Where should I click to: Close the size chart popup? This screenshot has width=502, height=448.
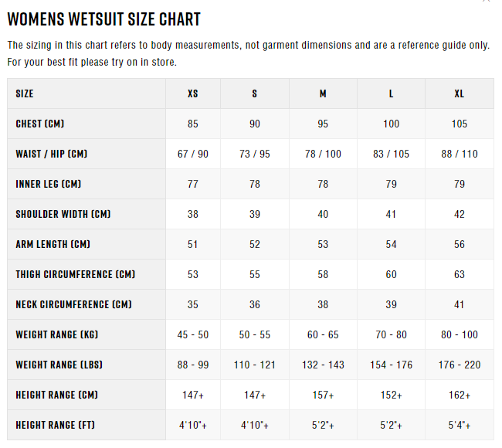coord(486,2)
